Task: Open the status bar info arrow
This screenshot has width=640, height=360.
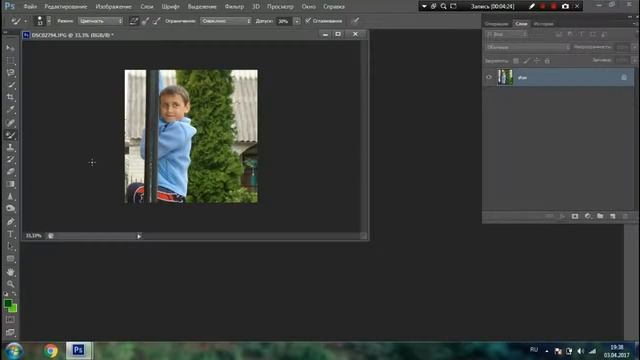Action: pos(139,236)
